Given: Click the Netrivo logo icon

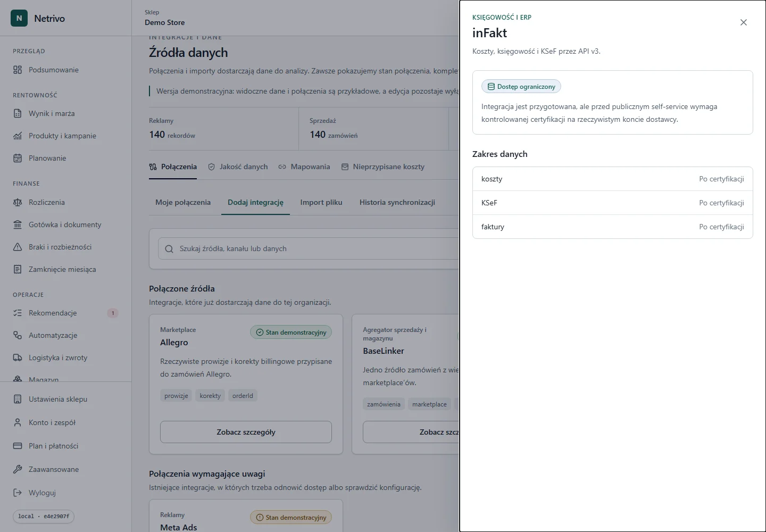Looking at the screenshot, I should pyautogui.click(x=19, y=18).
